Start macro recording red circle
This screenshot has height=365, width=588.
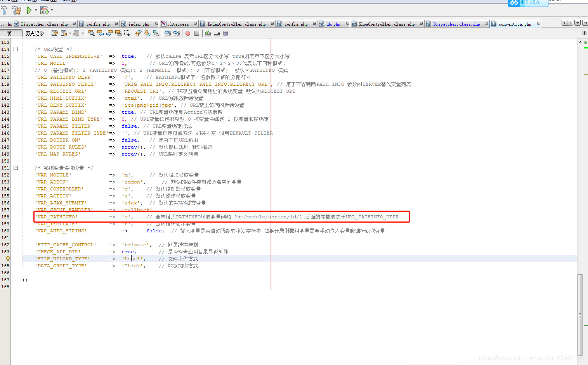(x=188, y=33)
